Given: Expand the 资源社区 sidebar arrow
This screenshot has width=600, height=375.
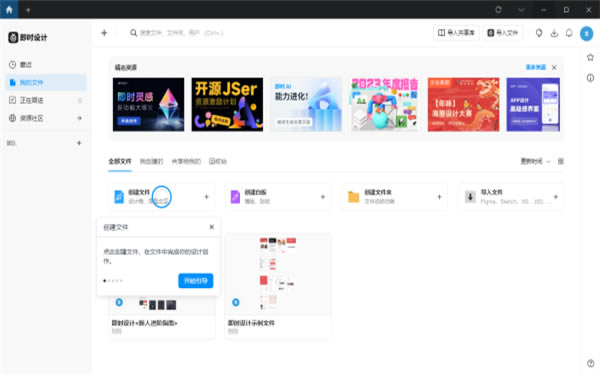Looking at the screenshot, I should tap(79, 118).
